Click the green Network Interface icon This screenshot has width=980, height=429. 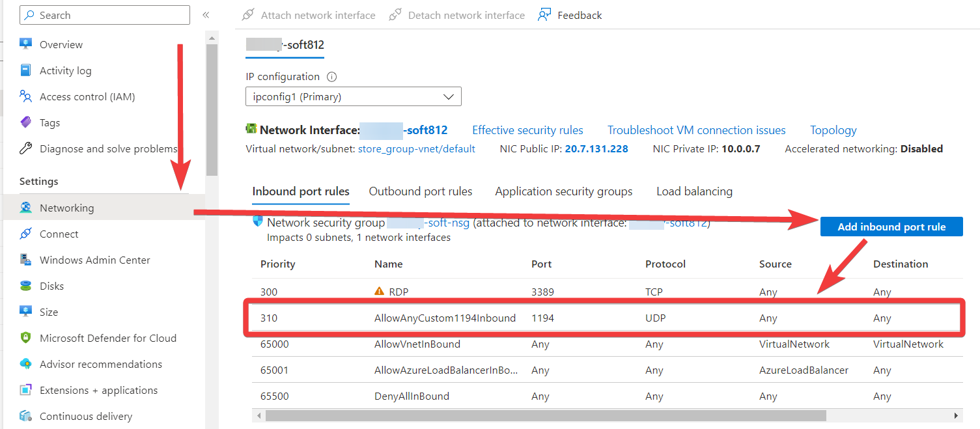point(251,130)
